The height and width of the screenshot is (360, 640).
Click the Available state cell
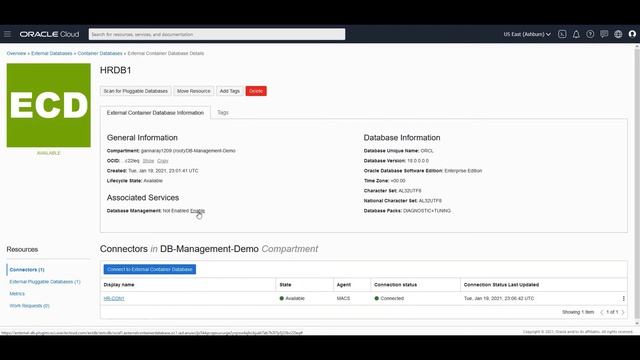click(292, 298)
